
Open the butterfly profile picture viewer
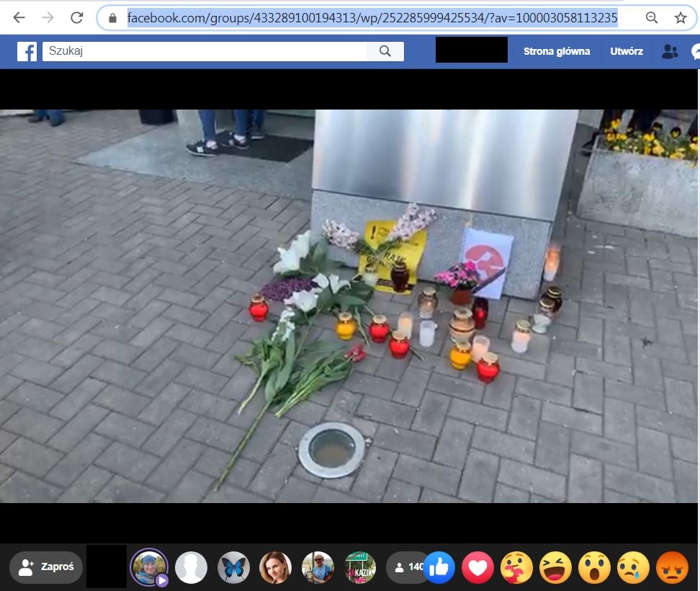[233, 567]
